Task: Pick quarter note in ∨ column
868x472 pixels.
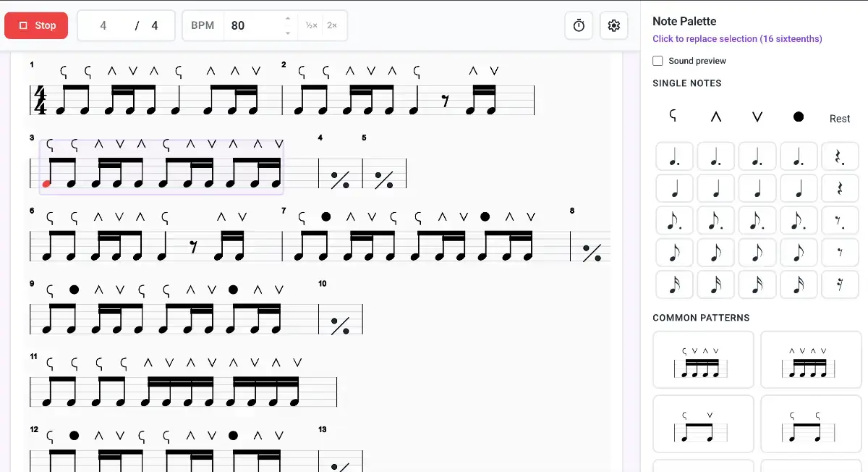Action: pyautogui.click(x=757, y=188)
